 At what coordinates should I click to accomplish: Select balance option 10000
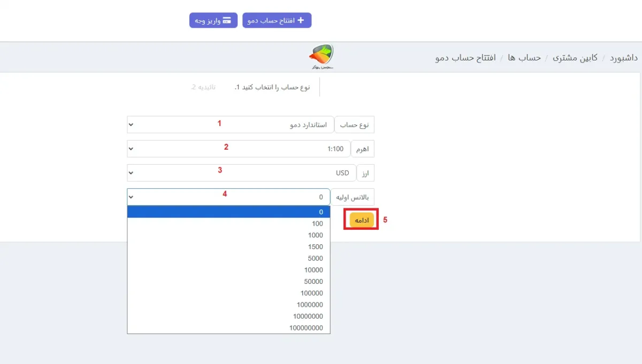[x=228, y=270]
